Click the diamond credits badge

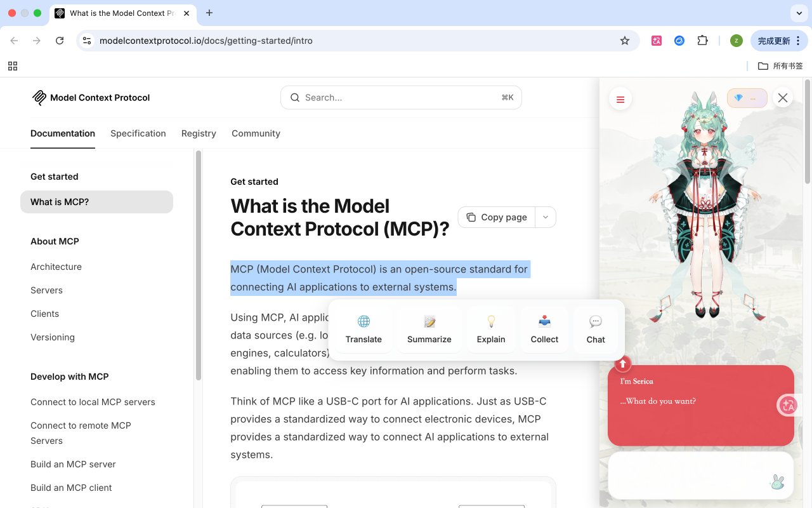click(x=747, y=98)
